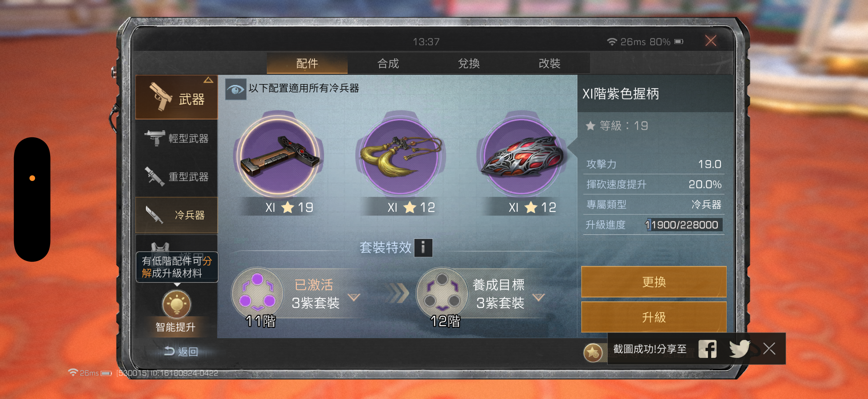Select 輕型武器 in the sidebar
The height and width of the screenshot is (399, 868).
tap(176, 138)
